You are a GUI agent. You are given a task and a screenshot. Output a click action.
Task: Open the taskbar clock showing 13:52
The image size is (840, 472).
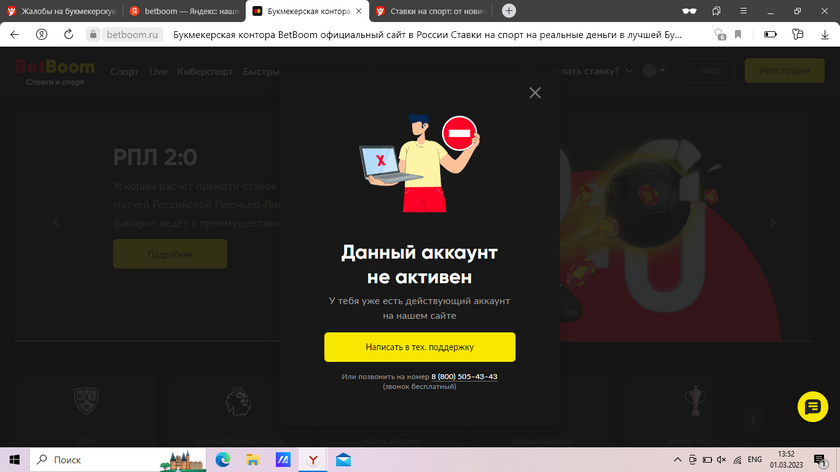click(786, 460)
